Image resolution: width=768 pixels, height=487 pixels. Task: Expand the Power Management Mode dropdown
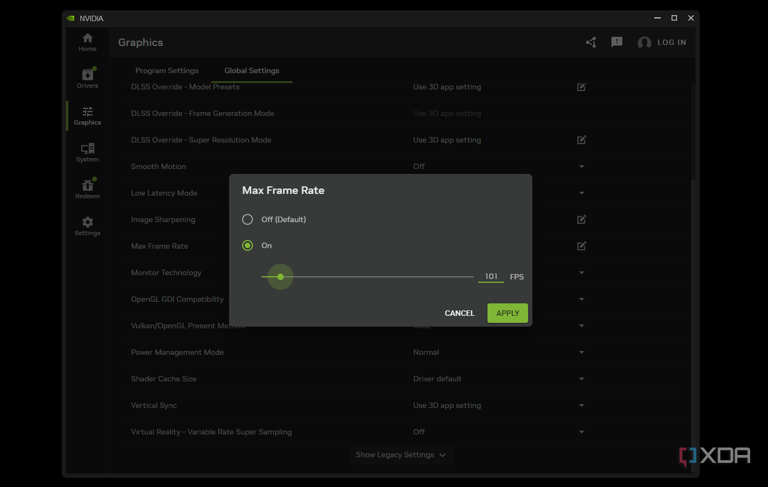581,352
